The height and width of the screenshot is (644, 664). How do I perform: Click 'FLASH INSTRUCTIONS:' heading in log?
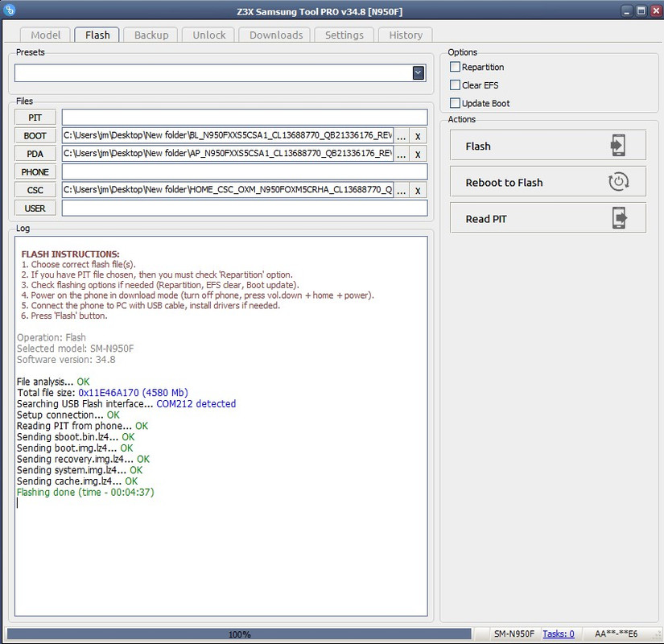[x=70, y=254]
